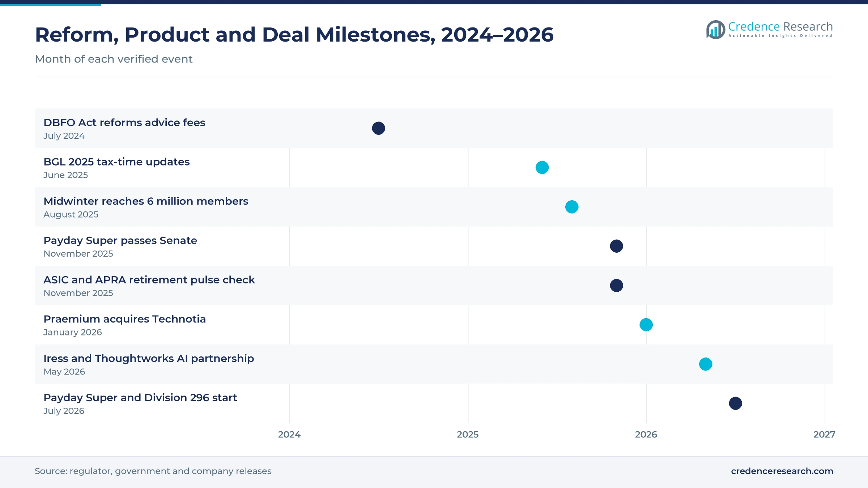Select the ASIC and APRA pulse check dot
Viewport: 868px width, 488px height.
tap(617, 286)
